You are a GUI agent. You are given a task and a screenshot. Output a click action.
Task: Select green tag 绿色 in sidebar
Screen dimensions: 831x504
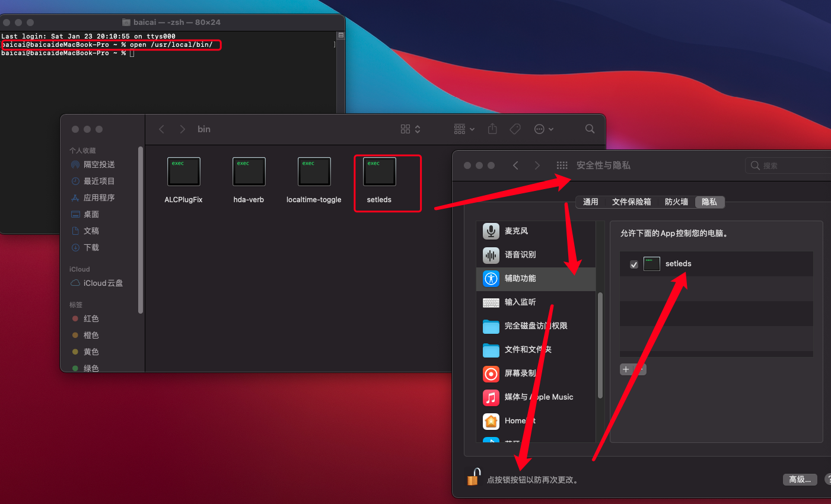click(x=85, y=368)
